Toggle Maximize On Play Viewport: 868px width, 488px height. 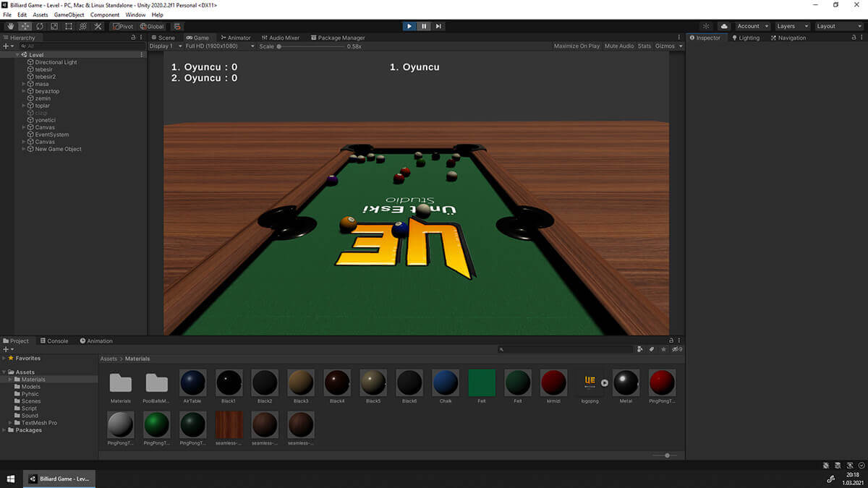576,46
